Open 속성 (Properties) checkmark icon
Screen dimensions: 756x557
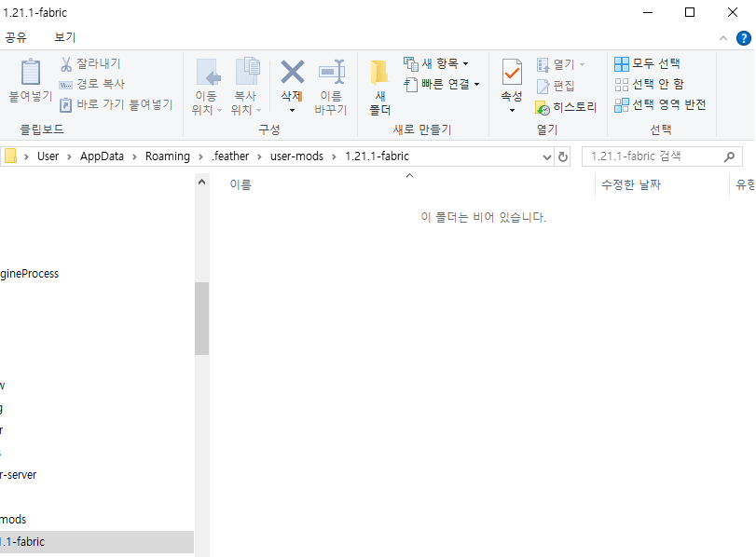point(512,72)
